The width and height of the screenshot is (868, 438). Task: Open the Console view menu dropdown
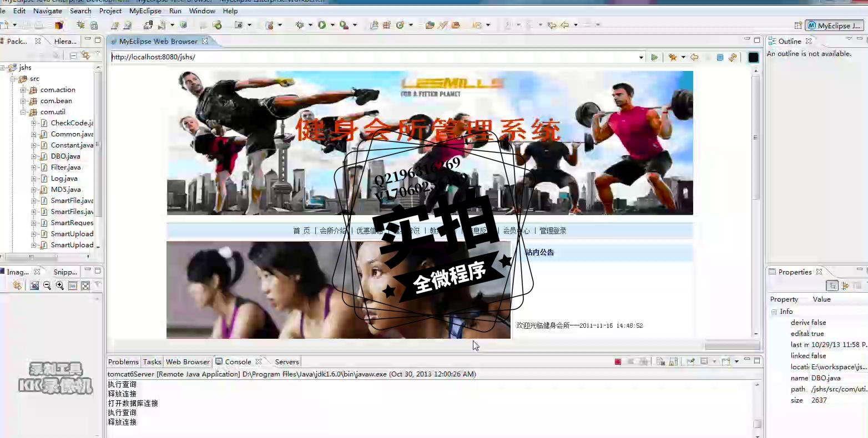[x=736, y=361]
